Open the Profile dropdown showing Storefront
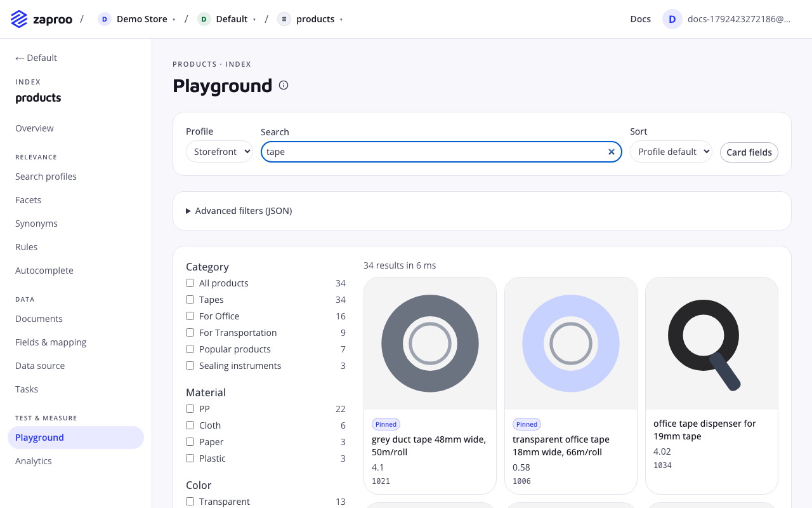Screen dimensions: 812x508 point(219,152)
